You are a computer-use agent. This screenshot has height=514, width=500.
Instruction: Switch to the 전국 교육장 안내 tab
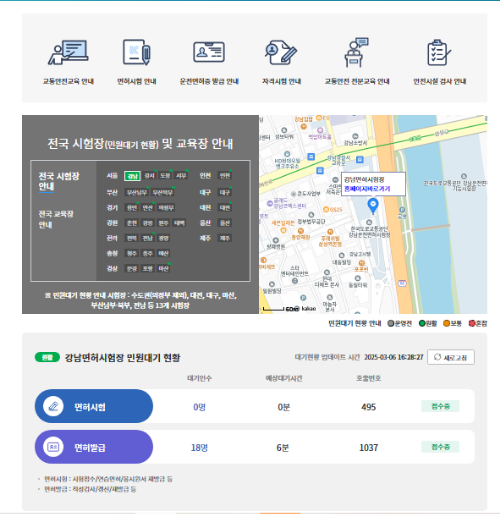56,219
